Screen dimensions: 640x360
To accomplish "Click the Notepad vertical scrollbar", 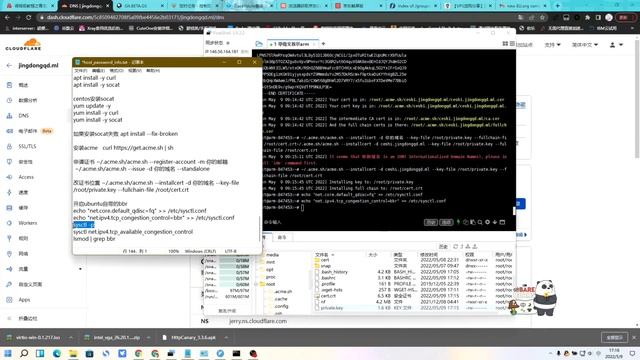I will coord(260,229).
